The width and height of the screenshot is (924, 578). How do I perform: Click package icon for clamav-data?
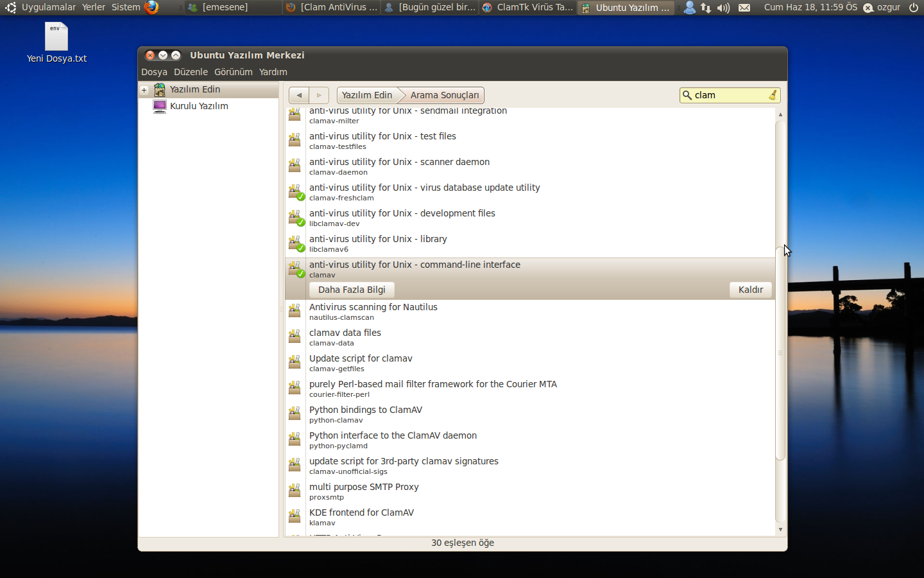295,337
